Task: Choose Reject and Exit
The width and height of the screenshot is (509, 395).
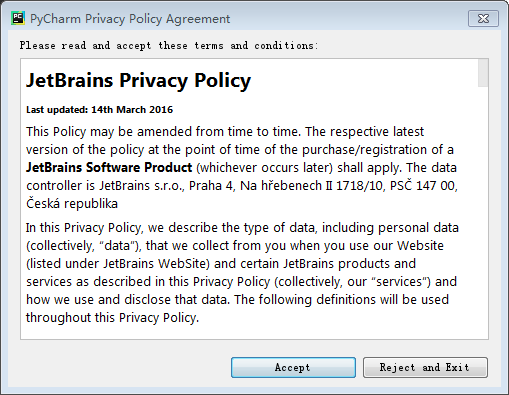Action: click(x=425, y=367)
